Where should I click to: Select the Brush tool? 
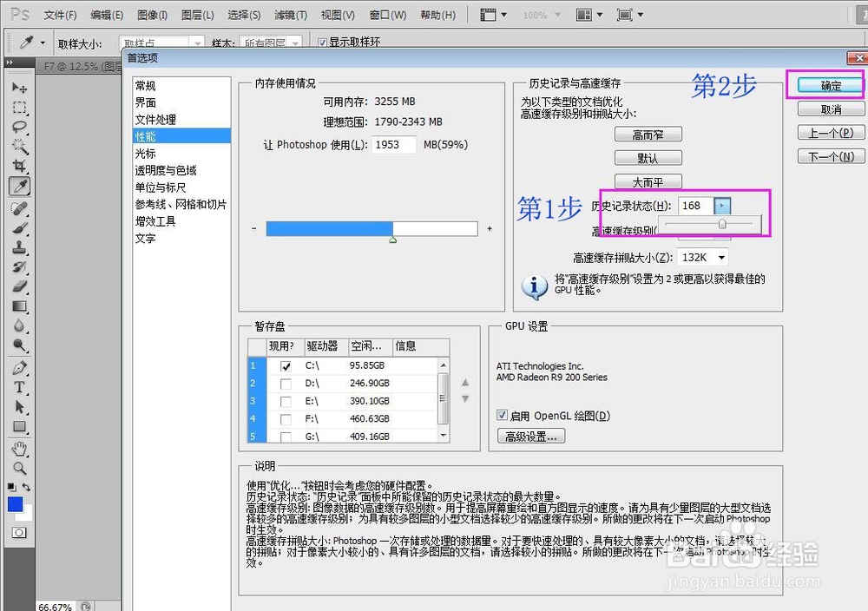(19, 227)
